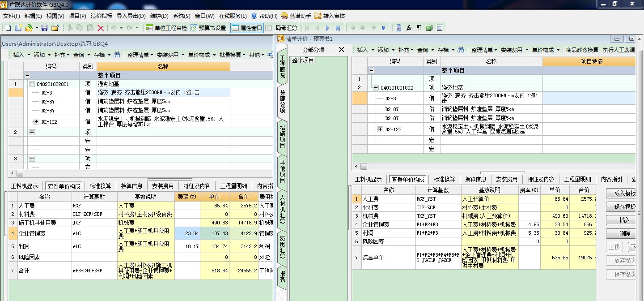Click the scissors cut icon
Image resolution: width=644 pixels, height=301 pixels.
tap(70, 28)
